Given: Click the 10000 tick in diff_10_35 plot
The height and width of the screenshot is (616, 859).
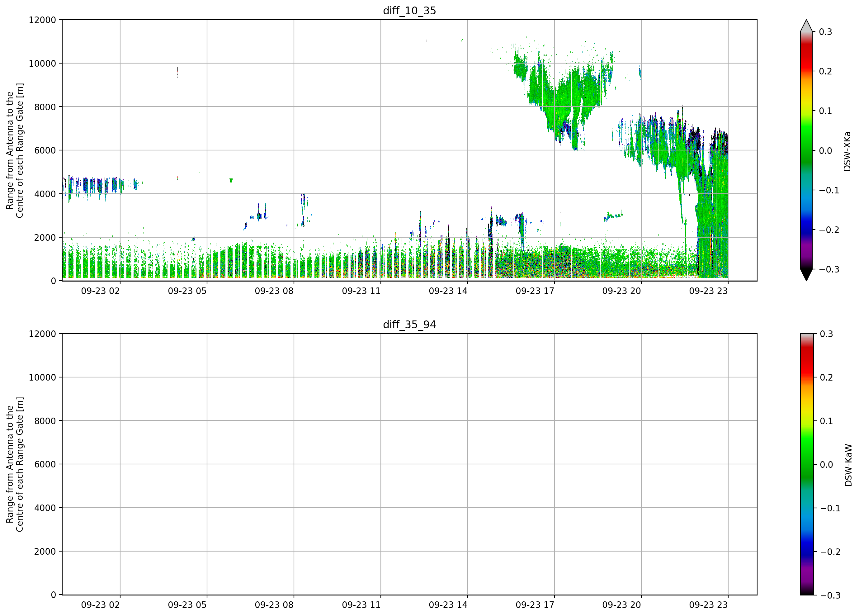Looking at the screenshot, I should 42,63.
